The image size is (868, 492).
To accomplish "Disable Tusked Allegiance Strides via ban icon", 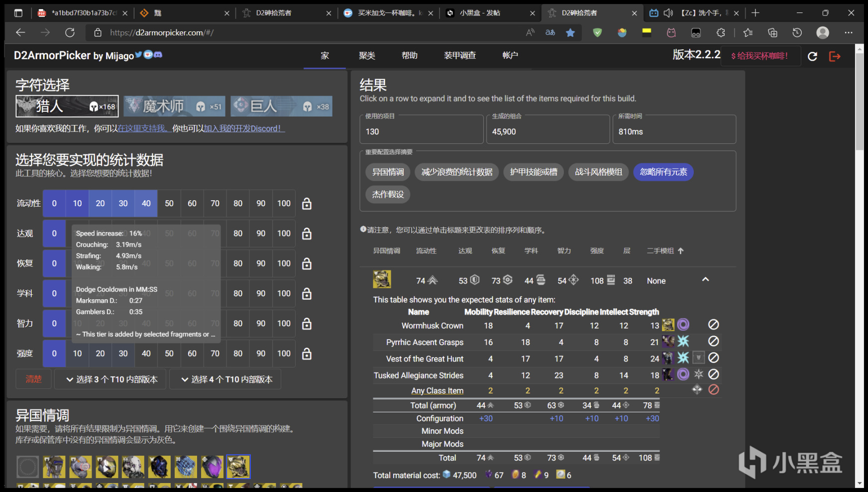I will (714, 374).
